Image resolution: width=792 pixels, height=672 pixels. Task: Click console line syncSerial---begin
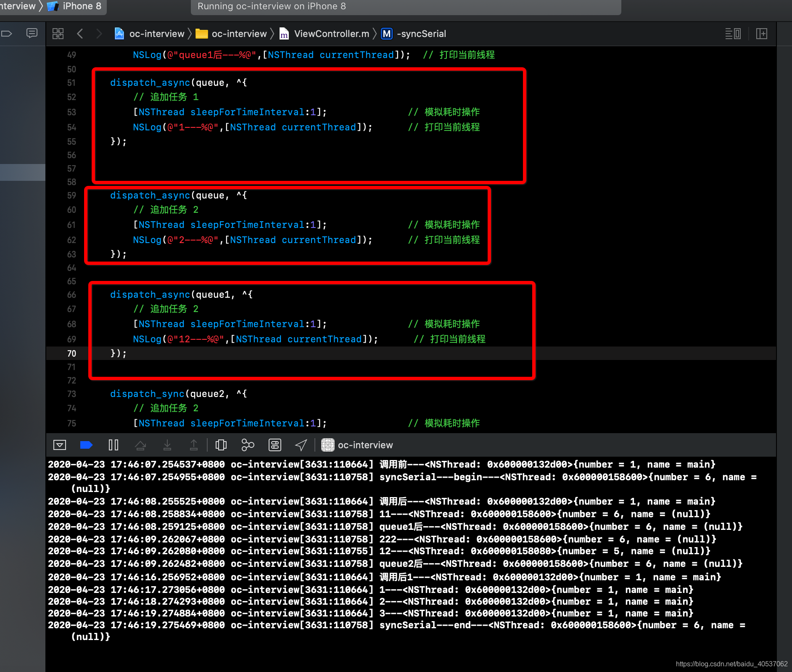pos(402,483)
